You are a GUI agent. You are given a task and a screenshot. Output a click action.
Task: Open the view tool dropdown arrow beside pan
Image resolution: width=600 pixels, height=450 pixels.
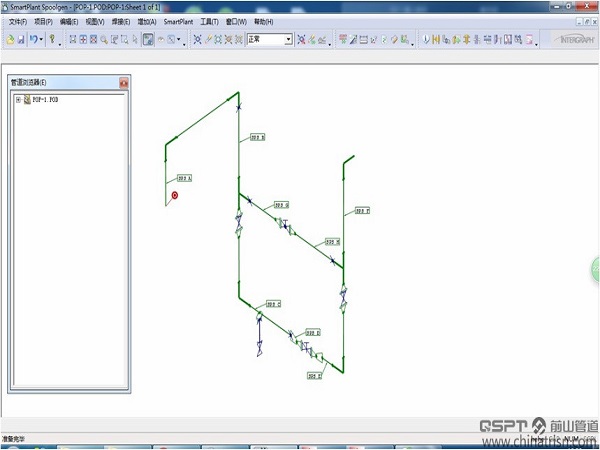click(179, 39)
